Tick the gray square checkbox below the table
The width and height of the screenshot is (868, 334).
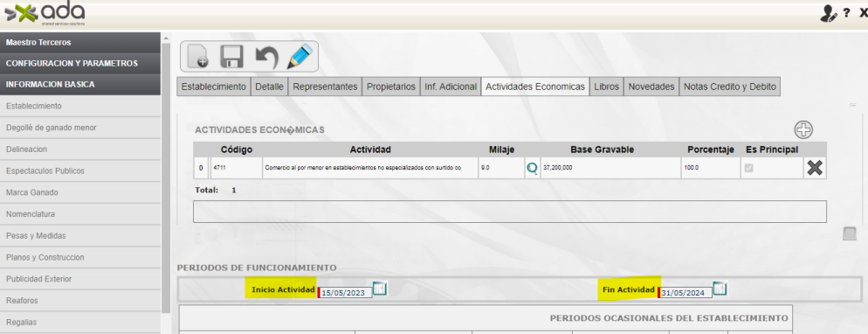point(849,233)
